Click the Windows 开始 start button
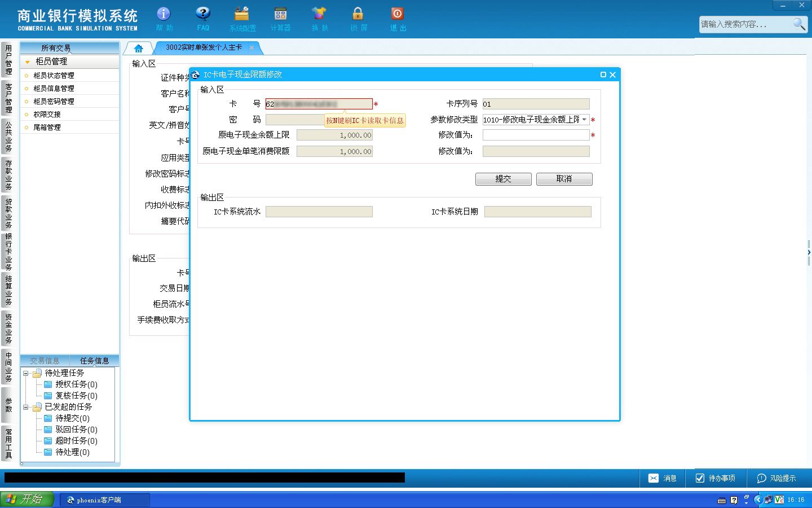812x508 pixels. [x=27, y=500]
